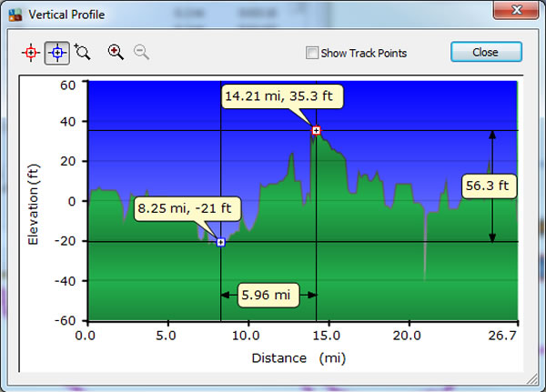The image size is (546, 392).
Task: Click the greyed-out zoom out magnifier icon
Action: click(x=141, y=52)
